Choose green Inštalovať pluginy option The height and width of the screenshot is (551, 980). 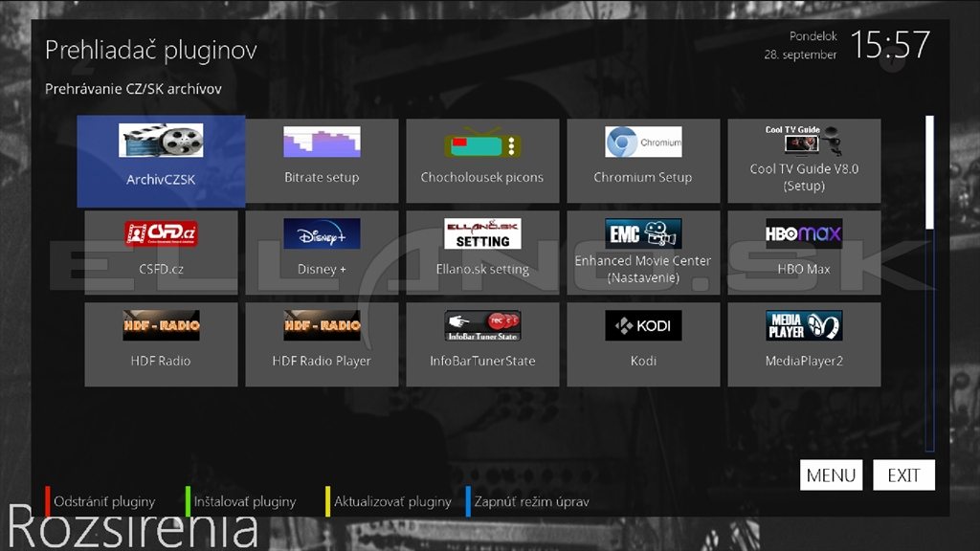[241, 501]
